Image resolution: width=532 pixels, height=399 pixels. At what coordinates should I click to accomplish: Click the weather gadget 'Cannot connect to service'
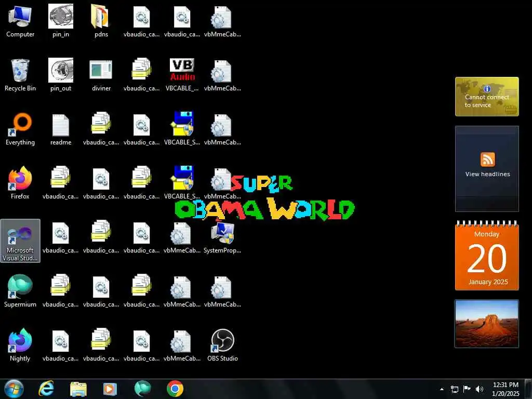[487, 97]
